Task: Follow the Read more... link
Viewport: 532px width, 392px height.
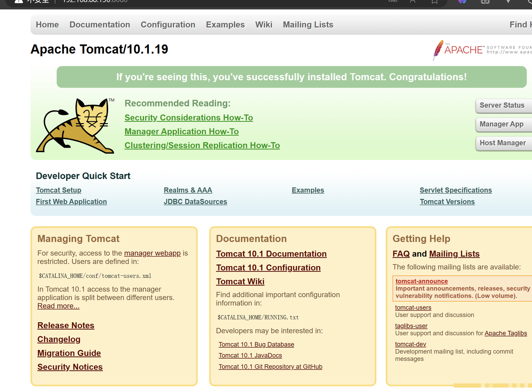Action: [x=58, y=306]
